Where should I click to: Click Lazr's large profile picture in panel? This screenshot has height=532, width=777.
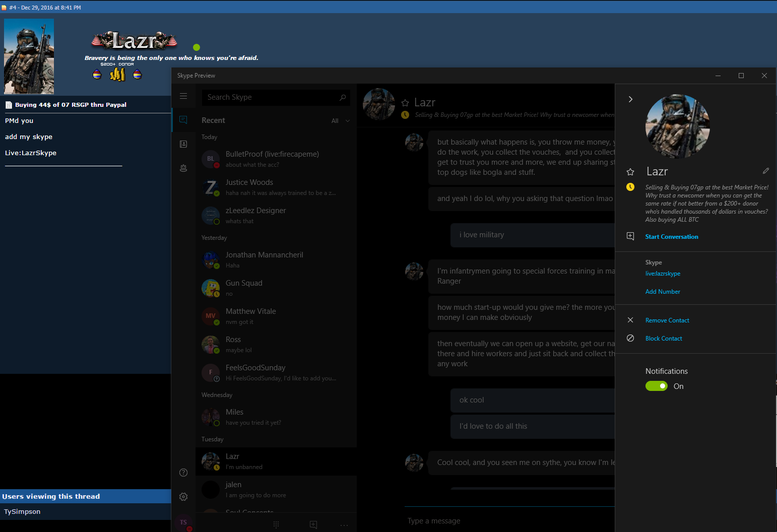click(x=678, y=126)
